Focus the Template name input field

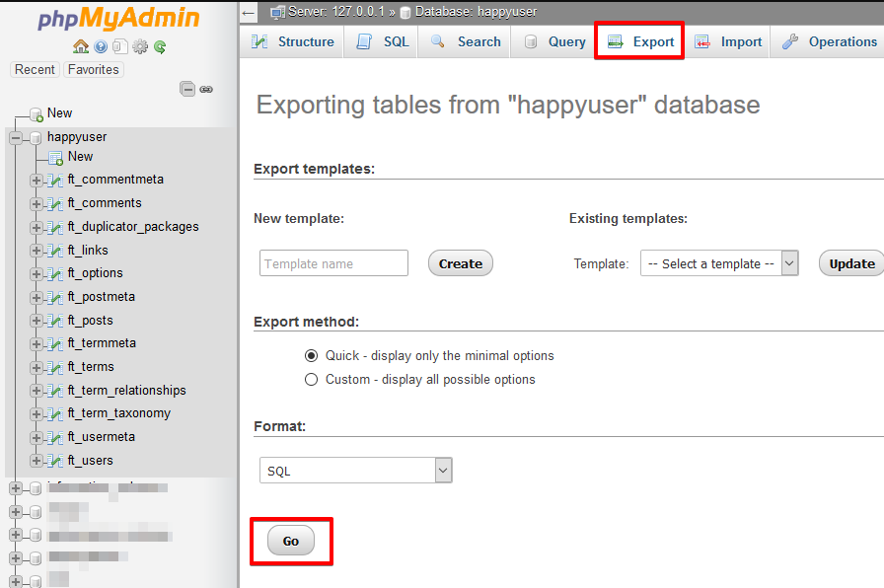(x=333, y=263)
